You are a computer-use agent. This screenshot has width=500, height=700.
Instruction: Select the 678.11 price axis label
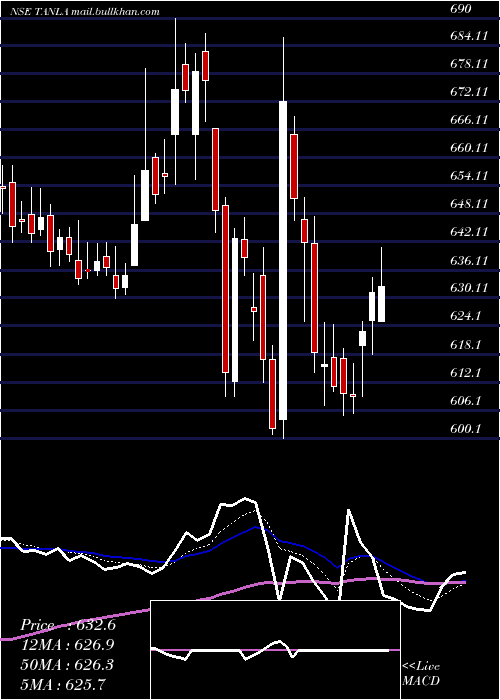(469, 64)
